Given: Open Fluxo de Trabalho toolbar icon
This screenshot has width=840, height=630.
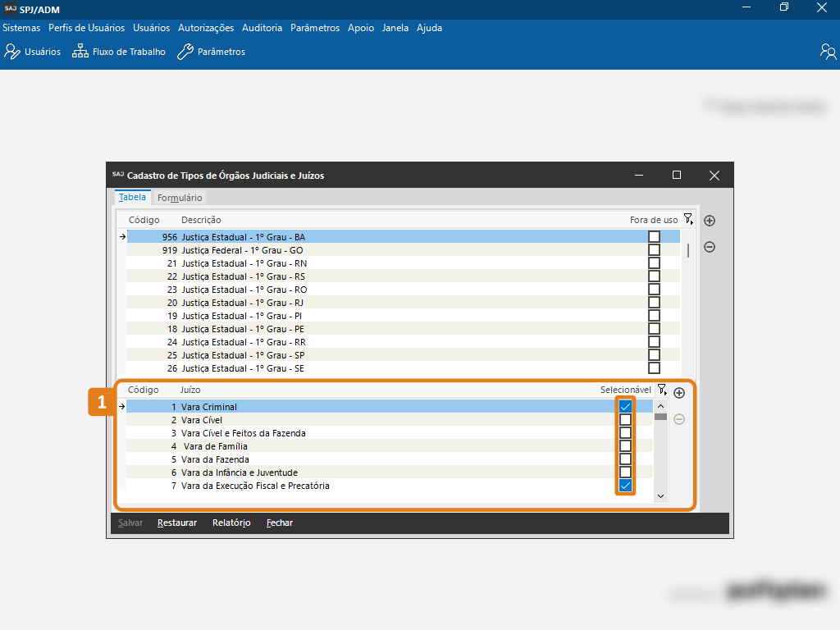Looking at the screenshot, I should coord(119,52).
